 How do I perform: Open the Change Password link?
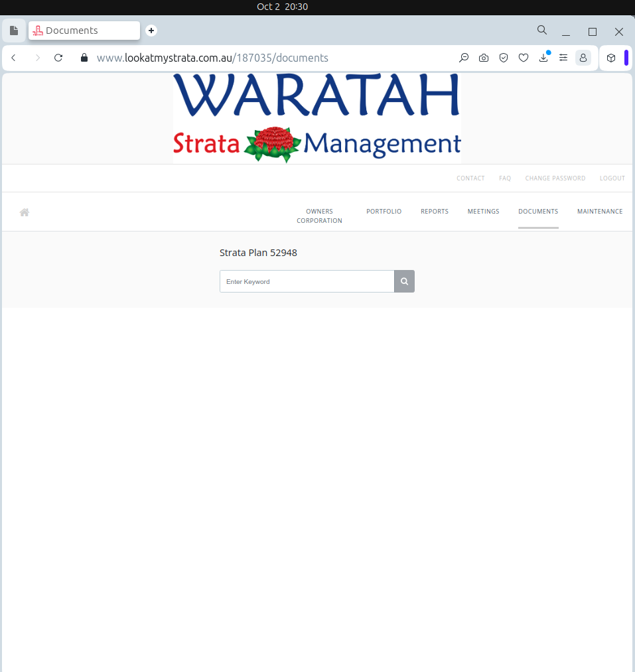pyautogui.click(x=555, y=178)
